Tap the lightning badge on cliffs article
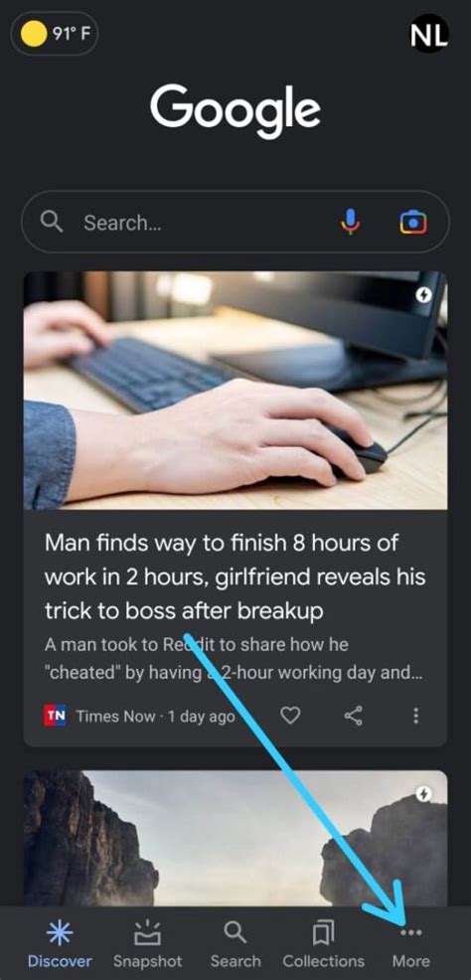This screenshot has height=980, width=471. [424, 794]
